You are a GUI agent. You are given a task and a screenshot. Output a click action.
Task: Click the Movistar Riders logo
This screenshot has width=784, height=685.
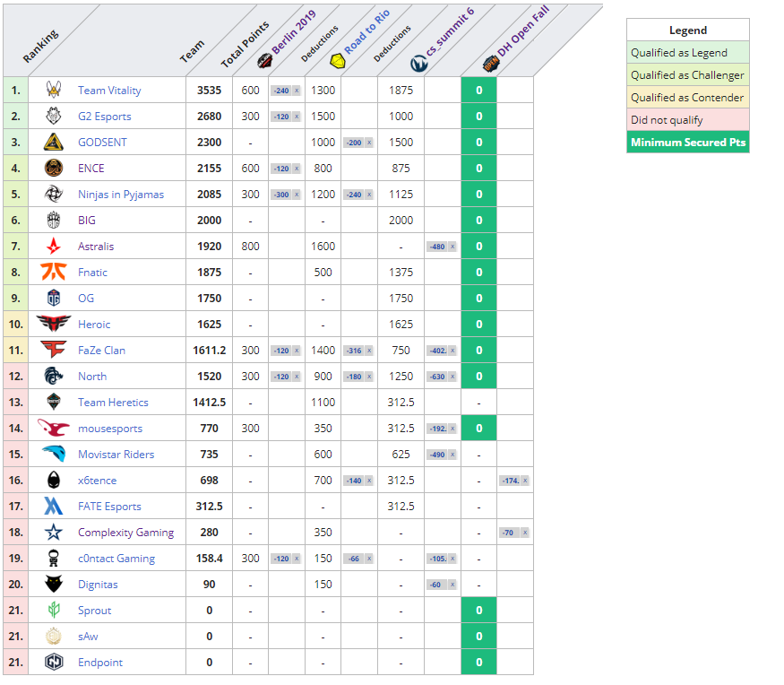(x=54, y=455)
